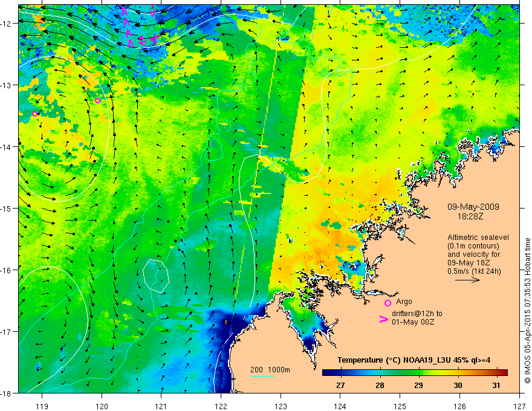The height and width of the screenshot is (411, 532).
Task: Click the latitude axis label -14
Action: pos(7,146)
